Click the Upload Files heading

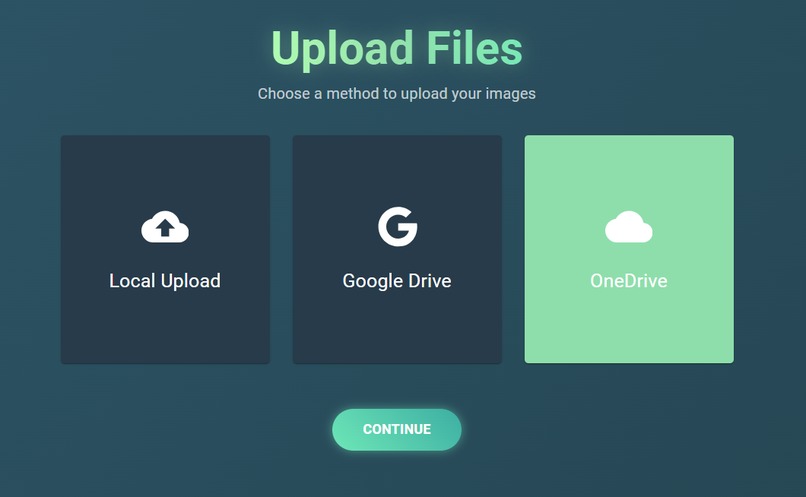click(x=397, y=49)
